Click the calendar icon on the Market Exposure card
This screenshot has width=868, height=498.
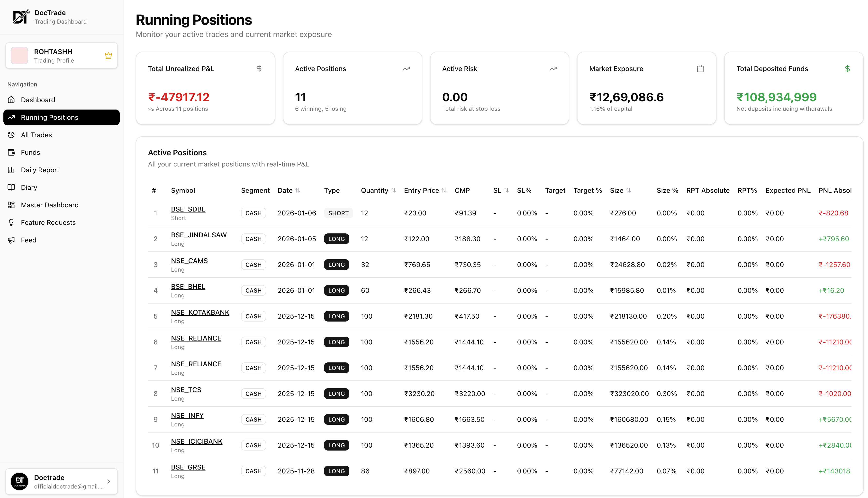point(700,69)
